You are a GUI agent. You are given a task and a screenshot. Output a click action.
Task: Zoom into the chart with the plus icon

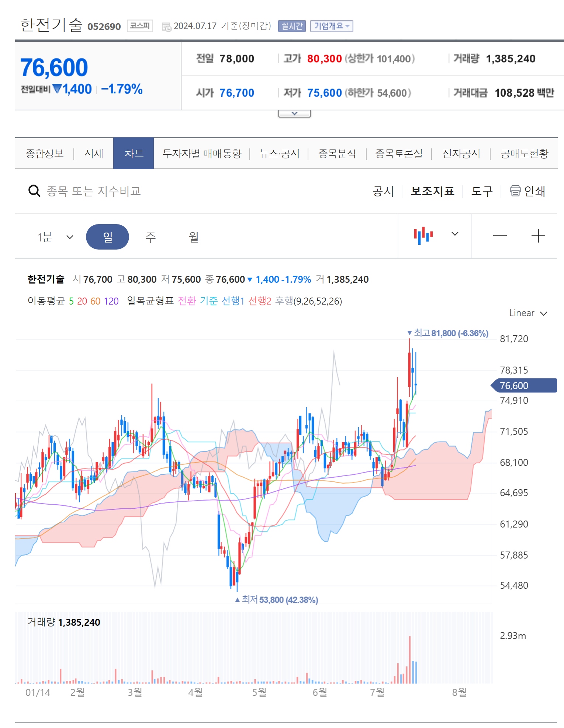pos(539,235)
